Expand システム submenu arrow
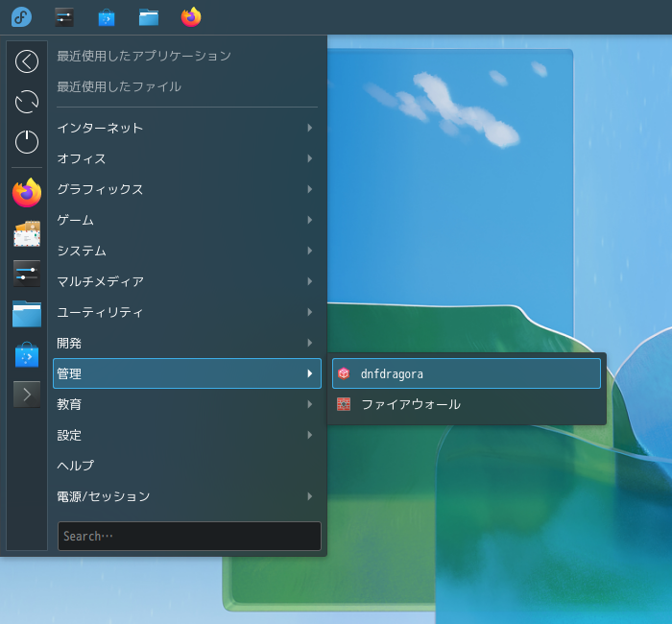Image resolution: width=672 pixels, height=624 pixels. pos(310,251)
